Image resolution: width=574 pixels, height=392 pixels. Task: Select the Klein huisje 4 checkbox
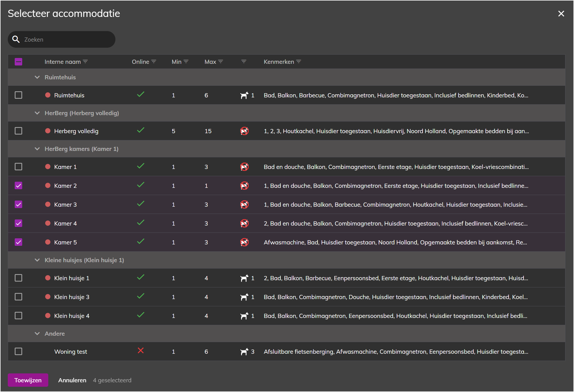coord(19,316)
